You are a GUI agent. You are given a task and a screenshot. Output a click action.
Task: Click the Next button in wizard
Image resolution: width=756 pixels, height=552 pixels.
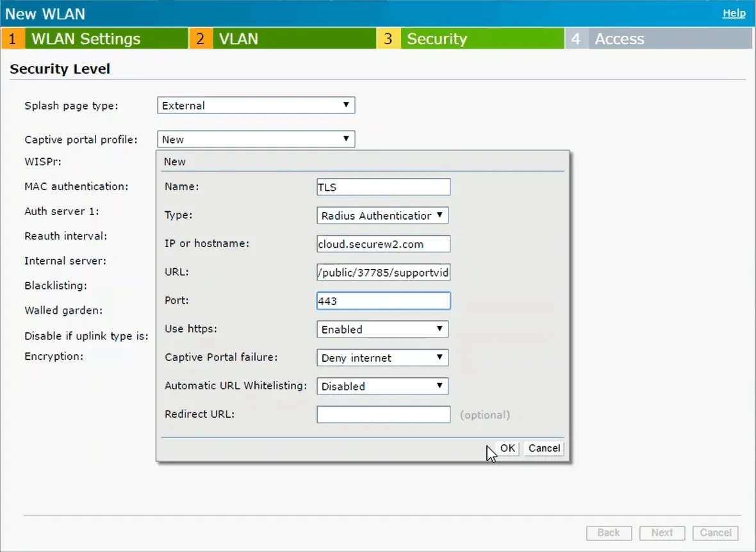point(662,533)
